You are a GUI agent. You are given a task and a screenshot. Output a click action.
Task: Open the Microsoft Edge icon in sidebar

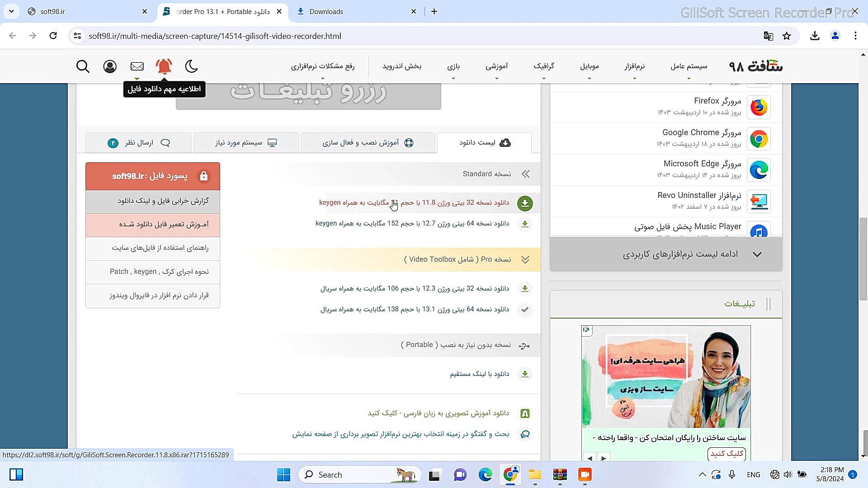759,170
